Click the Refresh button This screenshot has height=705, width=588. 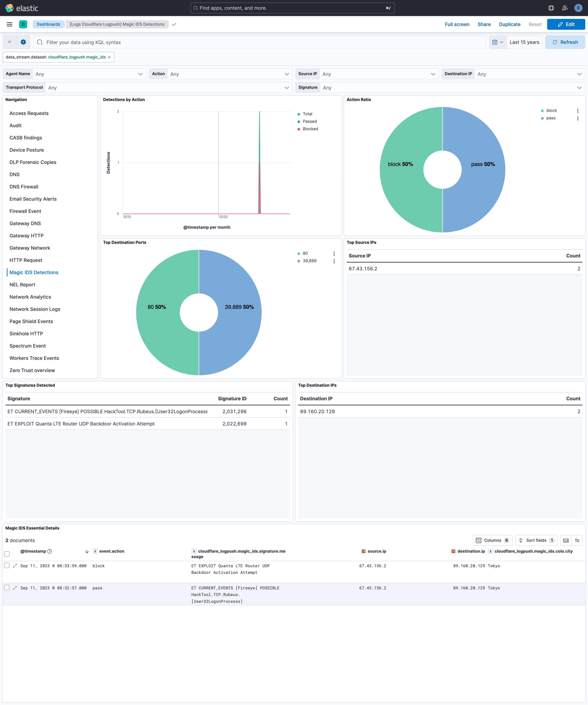tap(565, 42)
